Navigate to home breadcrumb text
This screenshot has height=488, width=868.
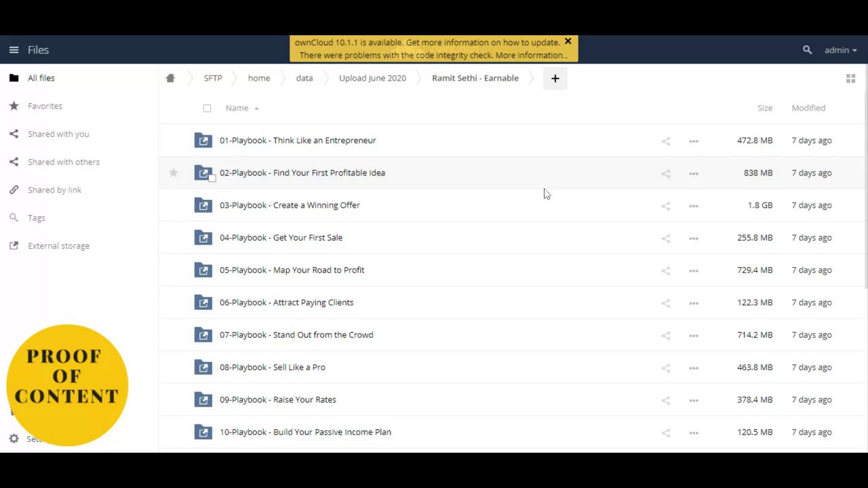click(x=259, y=79)
